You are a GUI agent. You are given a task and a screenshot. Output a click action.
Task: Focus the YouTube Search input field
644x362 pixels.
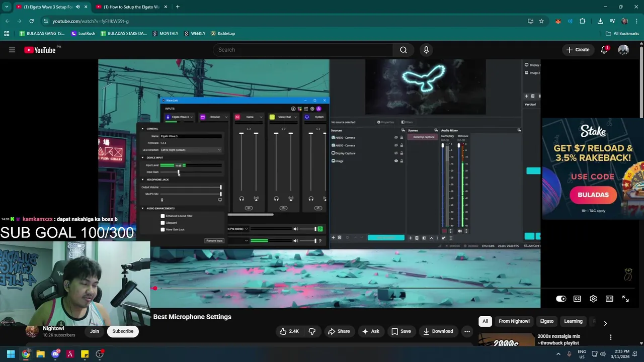(x=303, y=50)
